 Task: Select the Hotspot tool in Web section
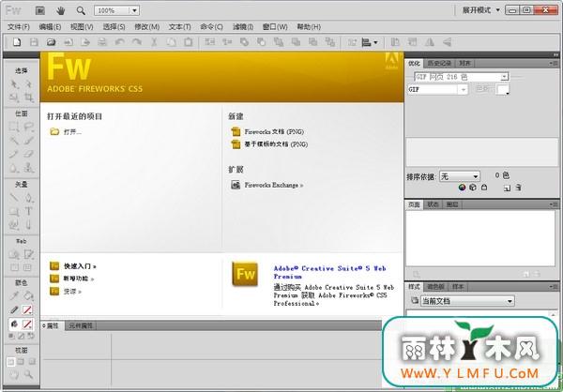[14, 254]
